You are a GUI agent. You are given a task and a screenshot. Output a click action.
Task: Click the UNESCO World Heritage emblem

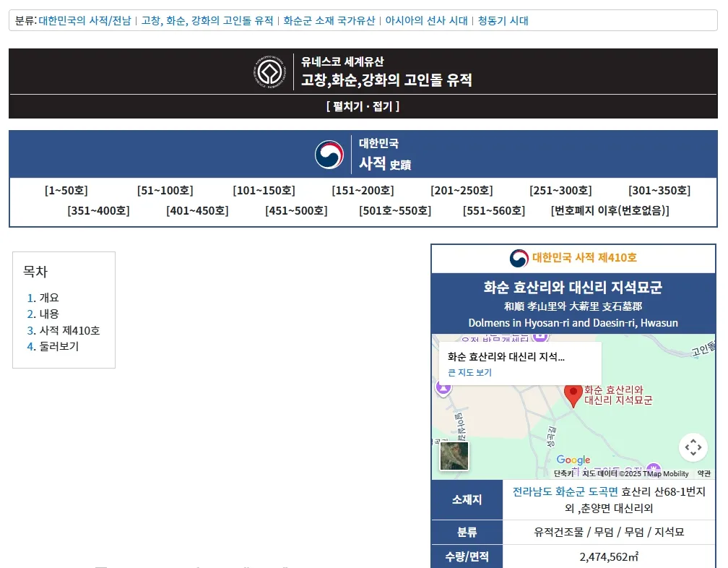click(271, 72)
